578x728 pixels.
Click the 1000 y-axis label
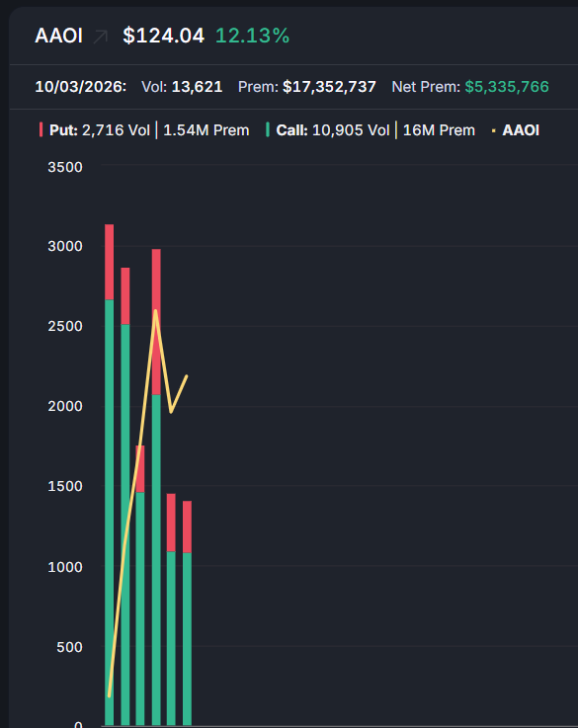(65, 567)
